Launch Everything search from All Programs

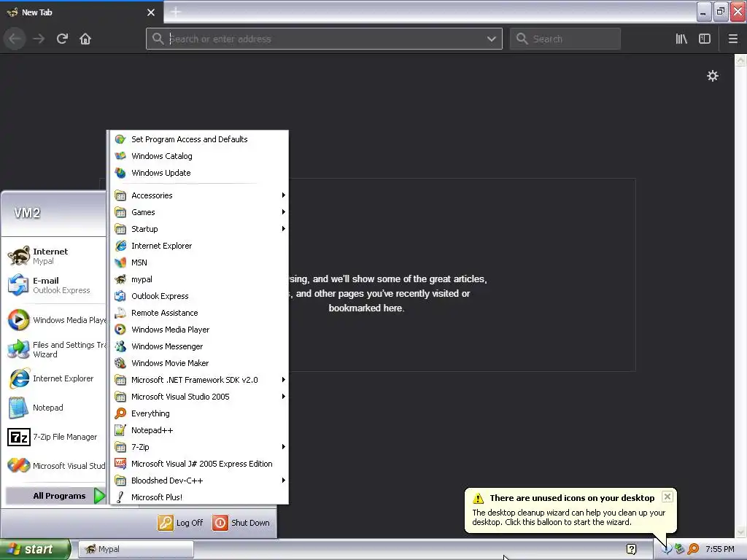click(199, 413)
